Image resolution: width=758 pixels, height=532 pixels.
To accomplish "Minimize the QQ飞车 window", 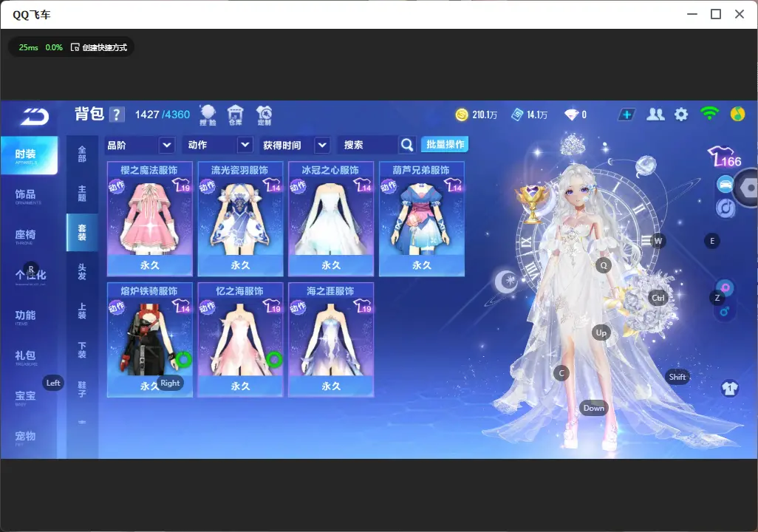I will click(692, 15).
